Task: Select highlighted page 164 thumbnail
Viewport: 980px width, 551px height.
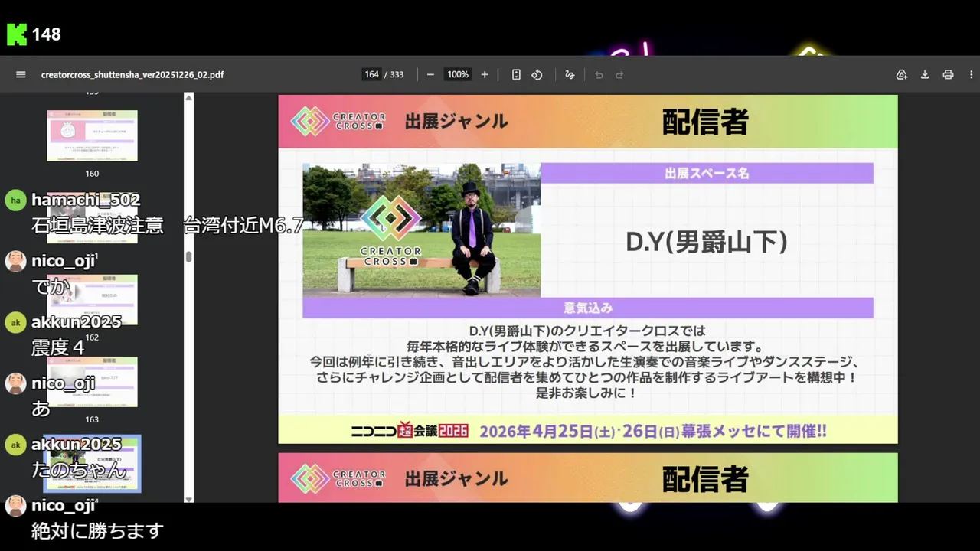Action: click(92, 464)
